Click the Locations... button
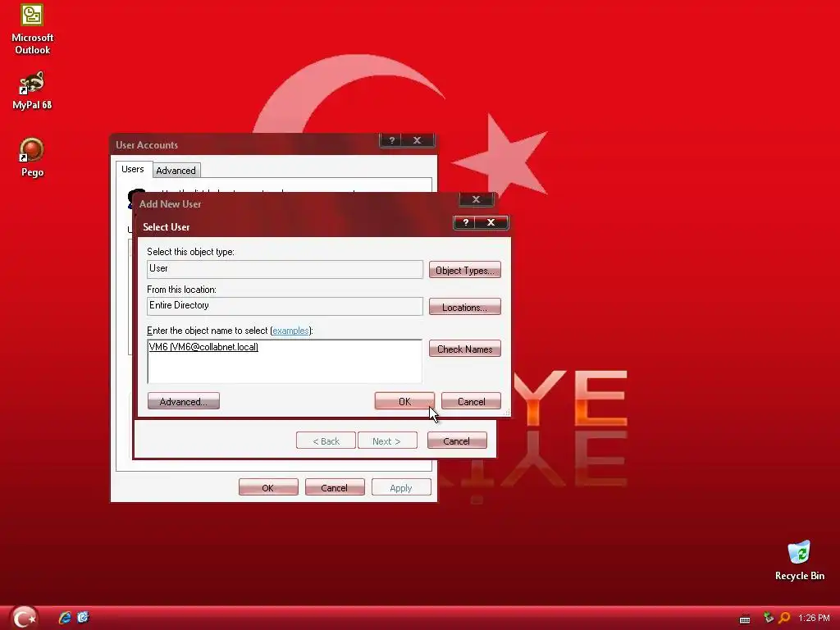 pos(464,307)
